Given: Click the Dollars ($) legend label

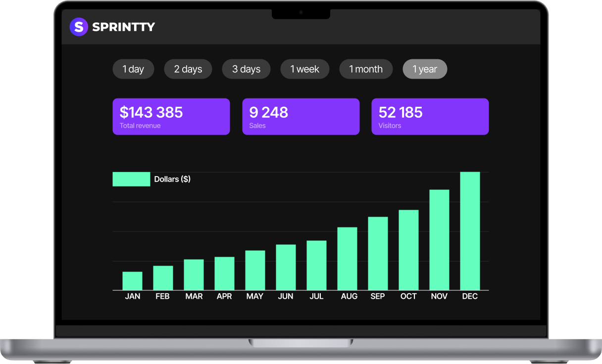Looking at the screenshot, I should point(172,179).
